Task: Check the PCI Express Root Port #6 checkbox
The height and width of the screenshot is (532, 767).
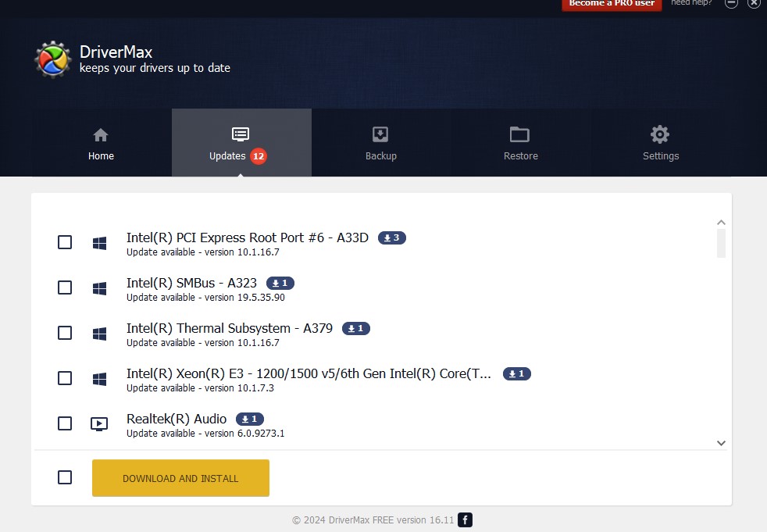Action: (x=65, y=242)
